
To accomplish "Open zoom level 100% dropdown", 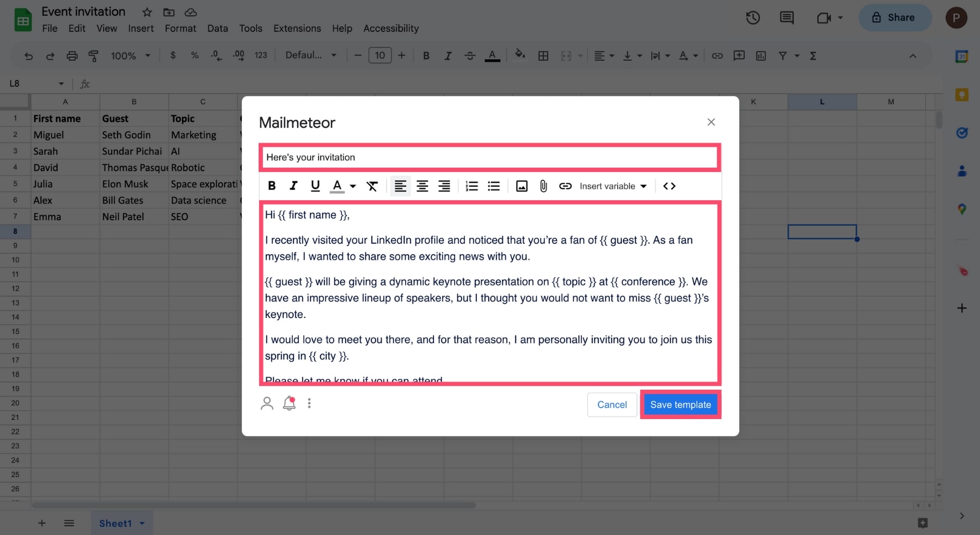I will click(131, 56).
